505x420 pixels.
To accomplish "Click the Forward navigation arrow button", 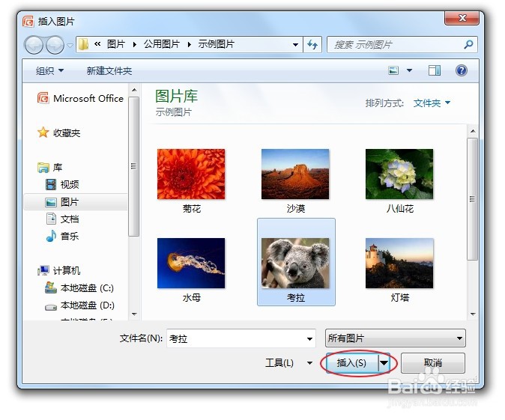I will pyautogui.click(x=55, y=45).
